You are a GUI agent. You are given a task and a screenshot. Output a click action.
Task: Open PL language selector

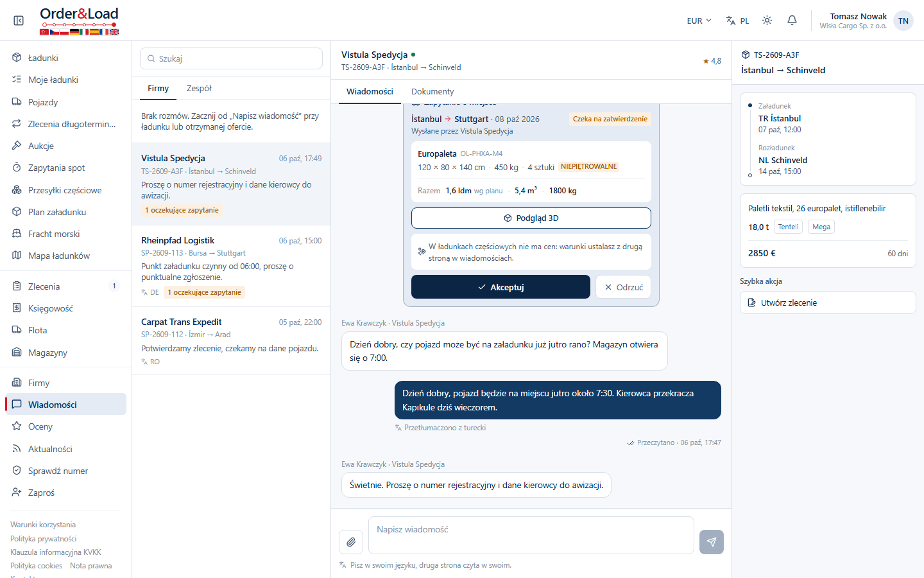point(737,21)
